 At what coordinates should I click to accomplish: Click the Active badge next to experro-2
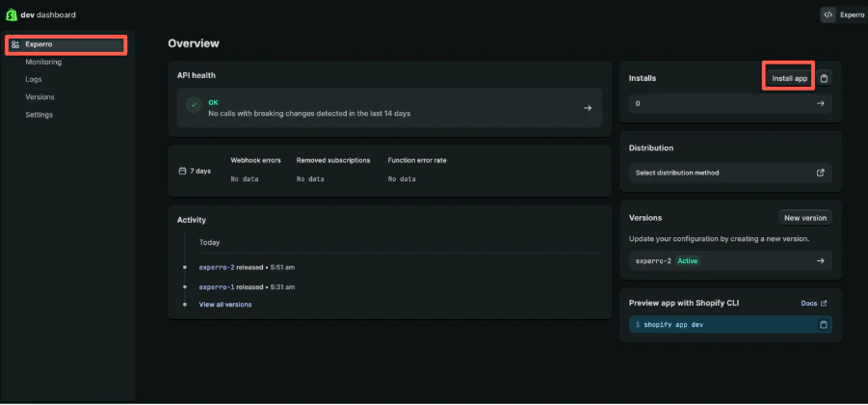688,261
